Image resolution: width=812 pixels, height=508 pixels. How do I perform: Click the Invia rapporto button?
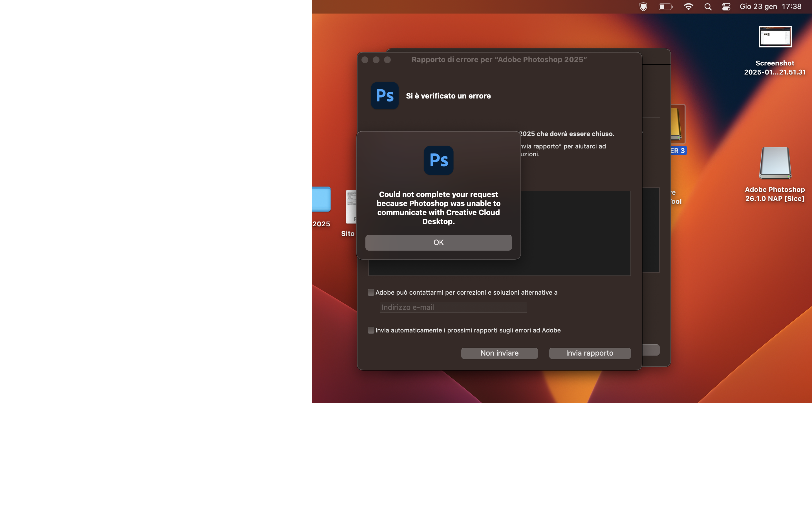coord(590,353)
